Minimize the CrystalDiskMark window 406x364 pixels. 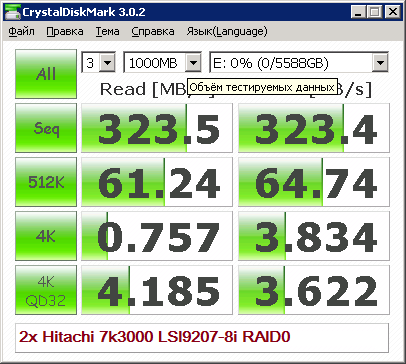coord(358,12)
